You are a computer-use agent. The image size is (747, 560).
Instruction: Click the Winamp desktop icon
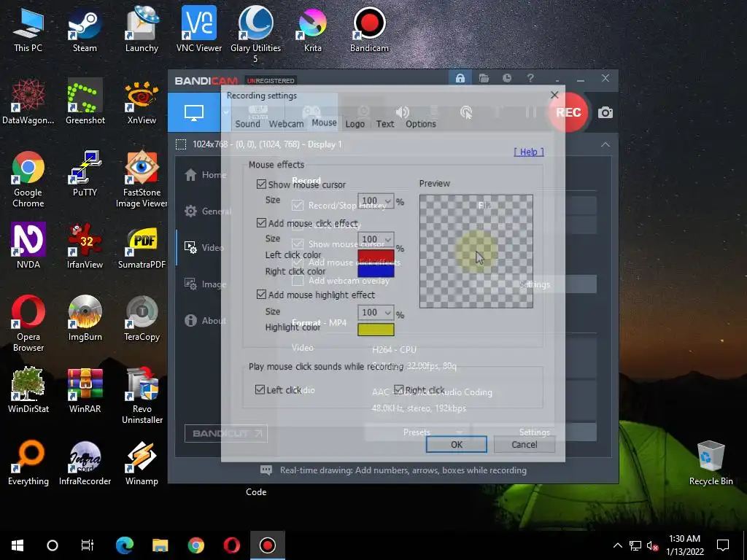point(142,463)
